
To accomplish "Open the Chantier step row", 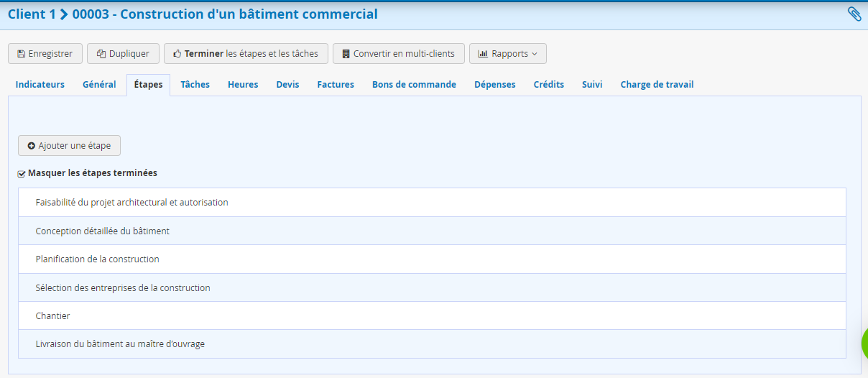I will (52, 316).
